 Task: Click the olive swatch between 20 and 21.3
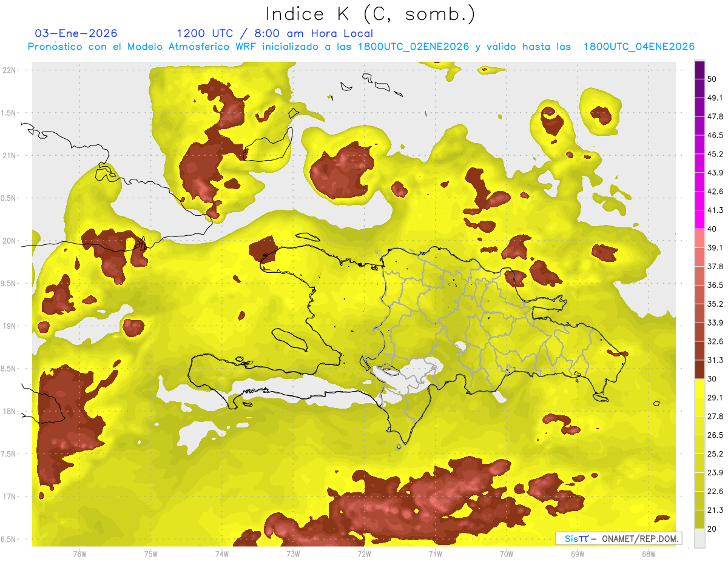click(699, 519)
